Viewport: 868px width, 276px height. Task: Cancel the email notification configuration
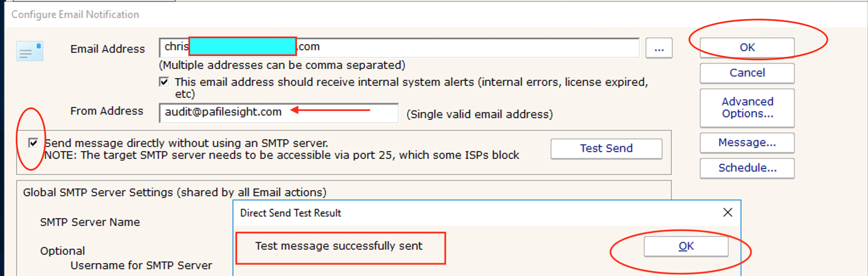747,73
